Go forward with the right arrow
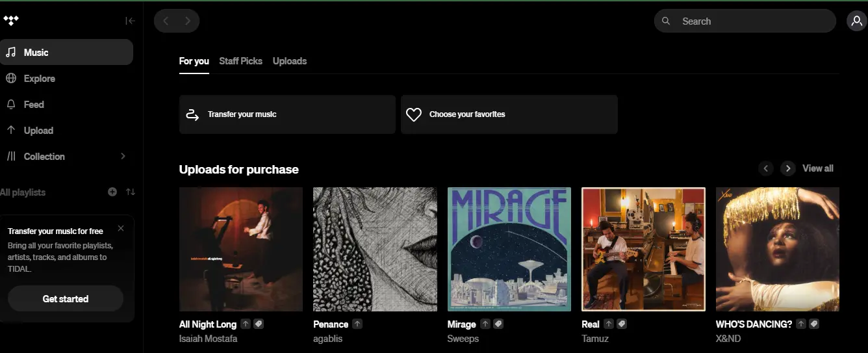Viewport: 868px width, 353px height. [x=188, y=21]
